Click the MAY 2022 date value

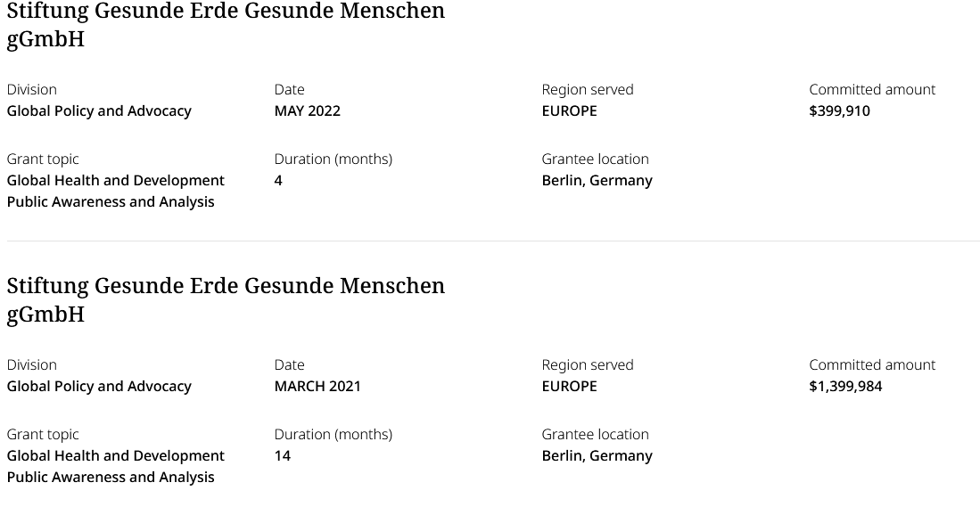point(307,110)
